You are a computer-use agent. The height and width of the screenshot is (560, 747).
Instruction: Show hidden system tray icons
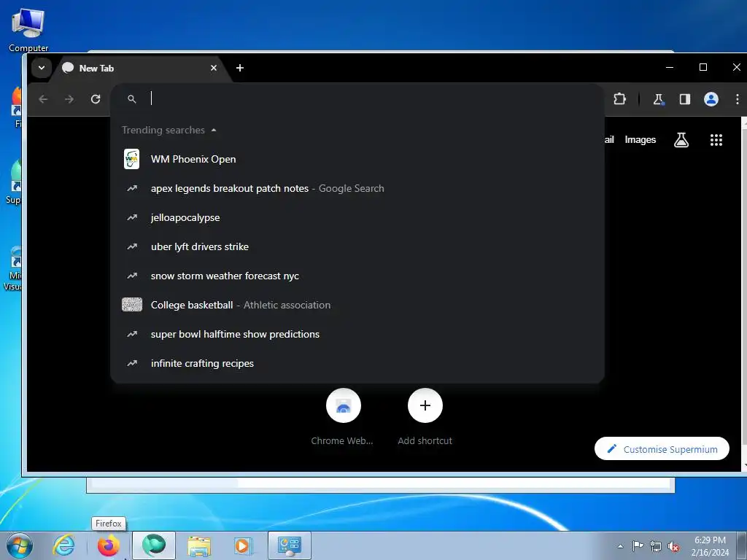click(620, 546)
